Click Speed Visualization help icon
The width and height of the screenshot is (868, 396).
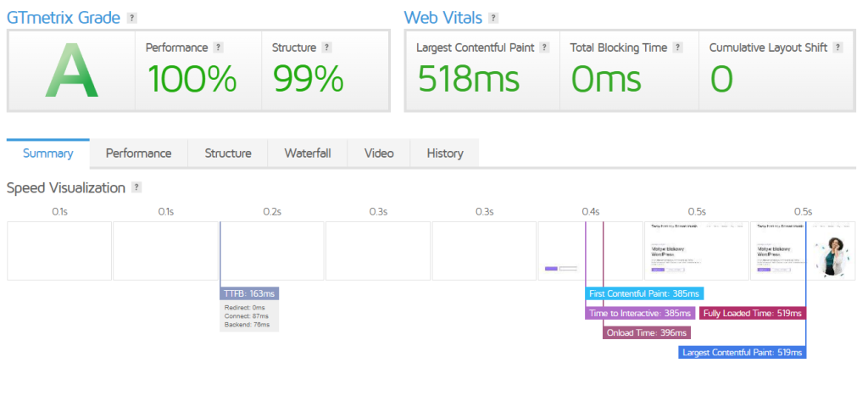pyautogui.click(x=137, y=188)
